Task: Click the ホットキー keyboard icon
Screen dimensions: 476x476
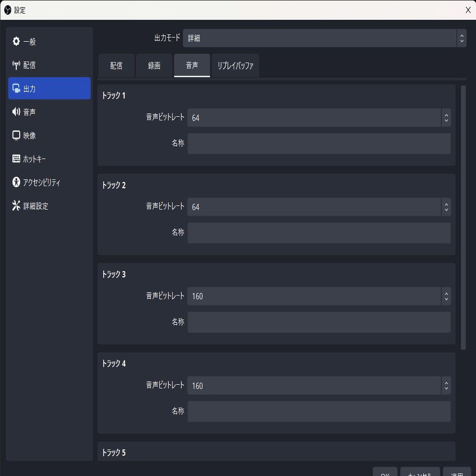Action: tap(16, 158)
